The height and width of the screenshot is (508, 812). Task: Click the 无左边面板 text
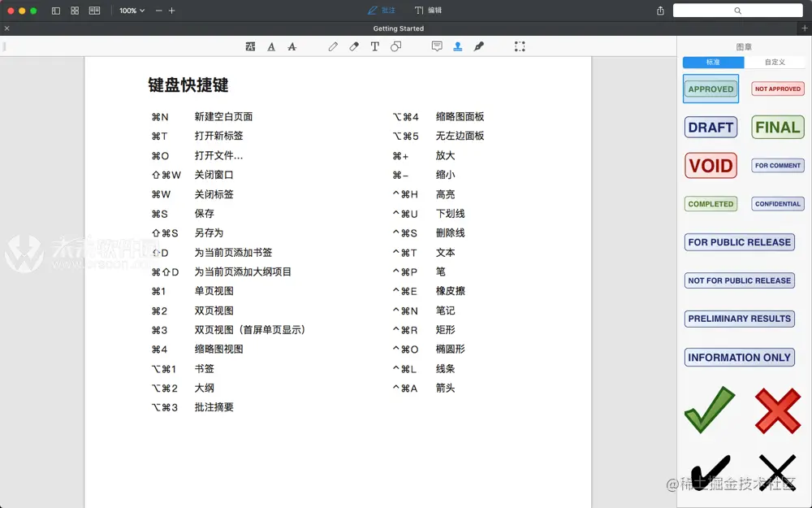click(460, 136)
